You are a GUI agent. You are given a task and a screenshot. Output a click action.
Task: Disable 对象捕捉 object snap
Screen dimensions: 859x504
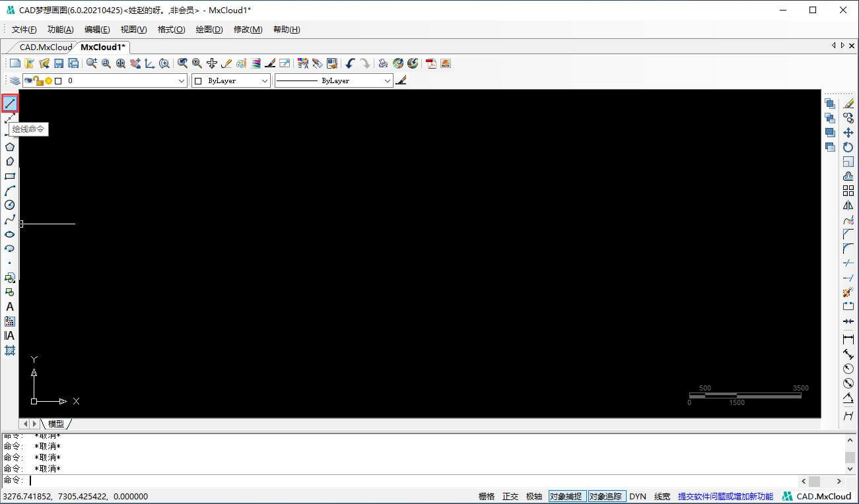coord(567,497)
